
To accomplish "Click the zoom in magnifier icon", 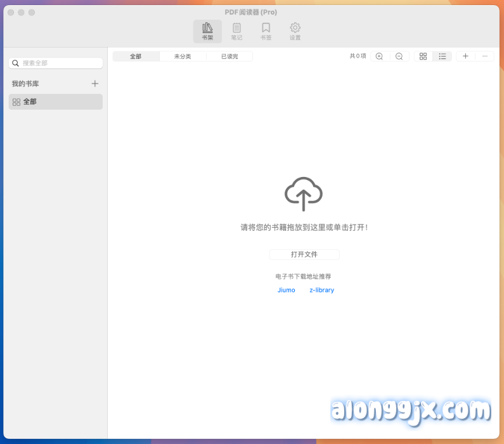I will coord(379,56).
